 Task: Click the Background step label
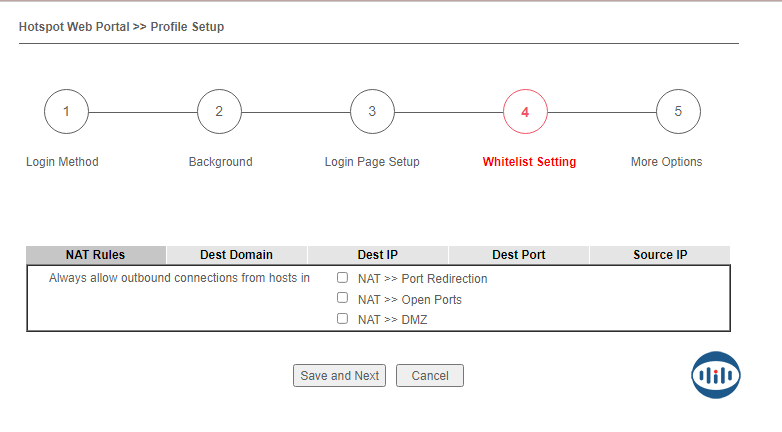pyautogui.click(x=220, y=162)
